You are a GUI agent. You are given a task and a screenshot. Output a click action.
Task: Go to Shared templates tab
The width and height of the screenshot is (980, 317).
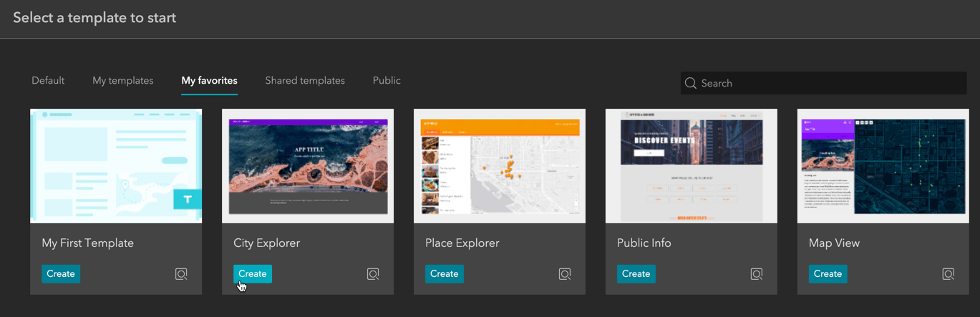305,81
